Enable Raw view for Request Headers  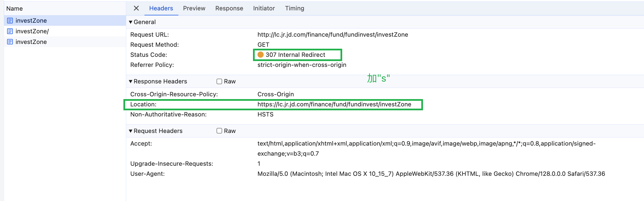click(219, 131)
